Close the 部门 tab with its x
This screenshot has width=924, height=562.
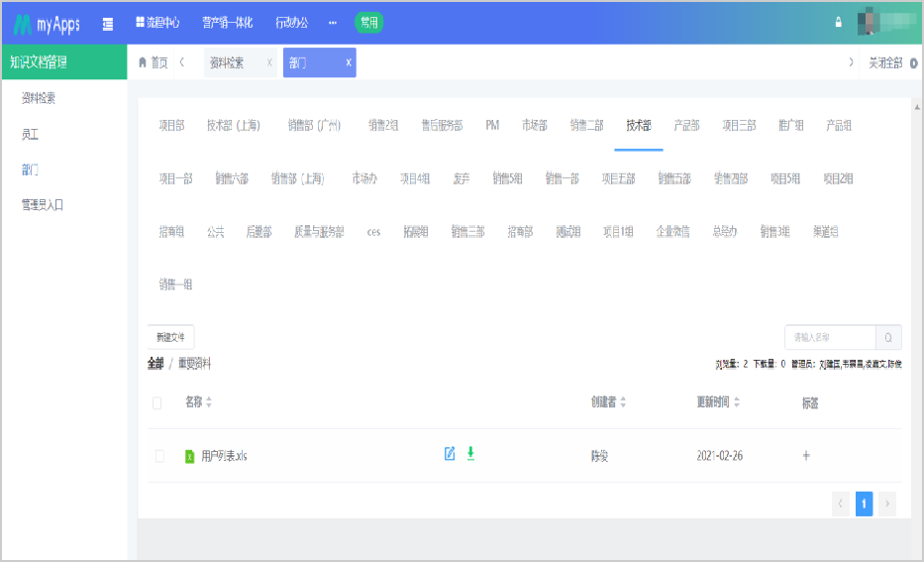pyautogui.click(x=349, y=62)
